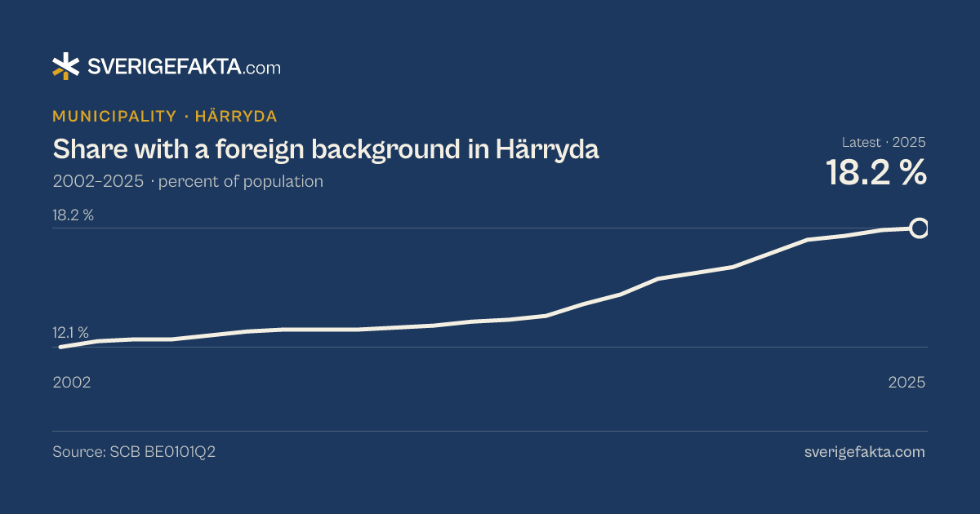Click the subtitle '2002–2025 · percent of population'

coord(188,181)
